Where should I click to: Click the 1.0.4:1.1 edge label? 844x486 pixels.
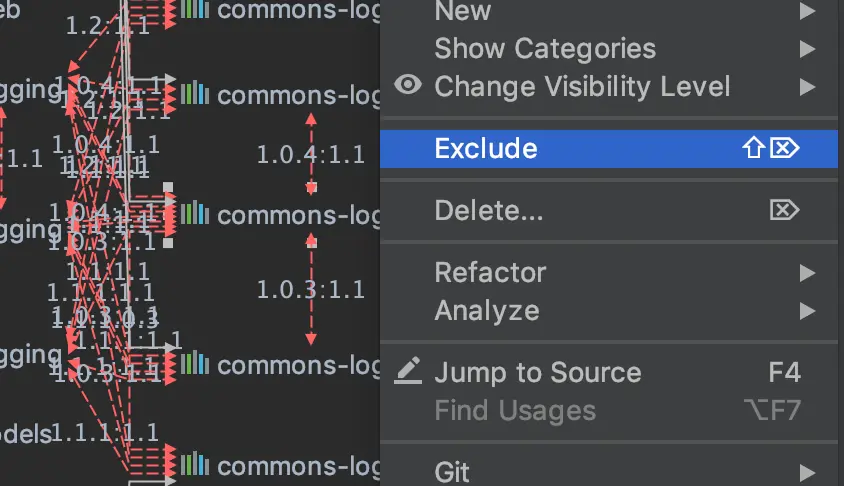click(x=310, y=154)
